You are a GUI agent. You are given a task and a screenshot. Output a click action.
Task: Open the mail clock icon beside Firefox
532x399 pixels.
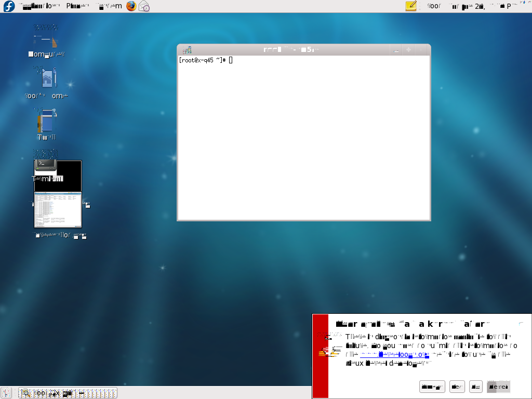pos(144,6)
